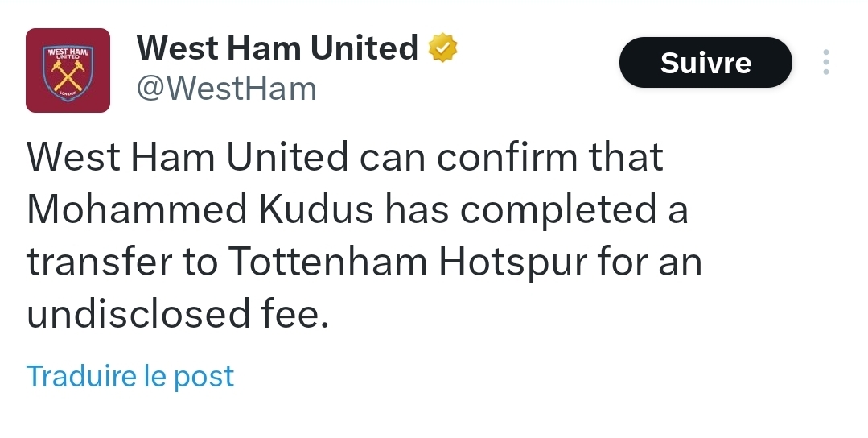Click the crossed hammers in the crest
Viewport: 868px width, 438px height.
(x=68, y=75)
